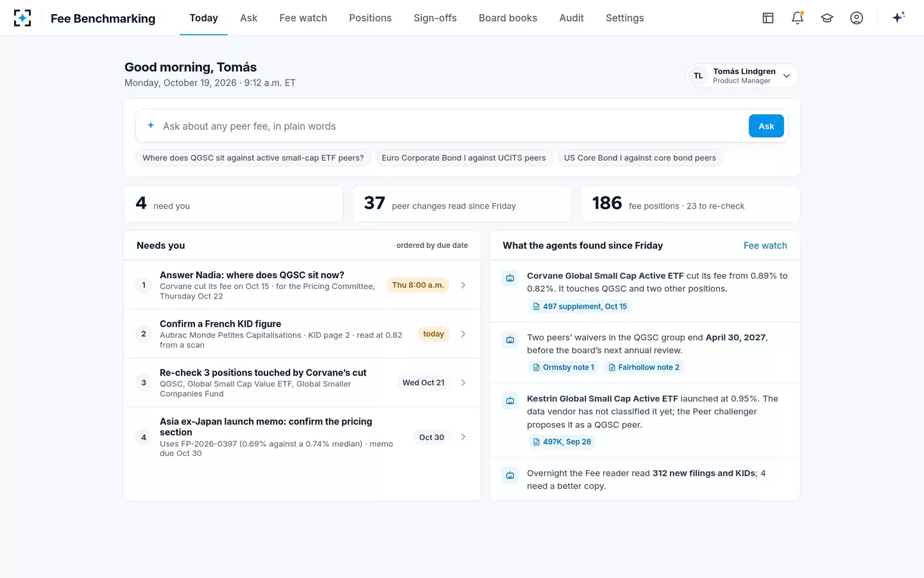
Task: Click the layout panel icon in header
Action: (x=768, y=18)
